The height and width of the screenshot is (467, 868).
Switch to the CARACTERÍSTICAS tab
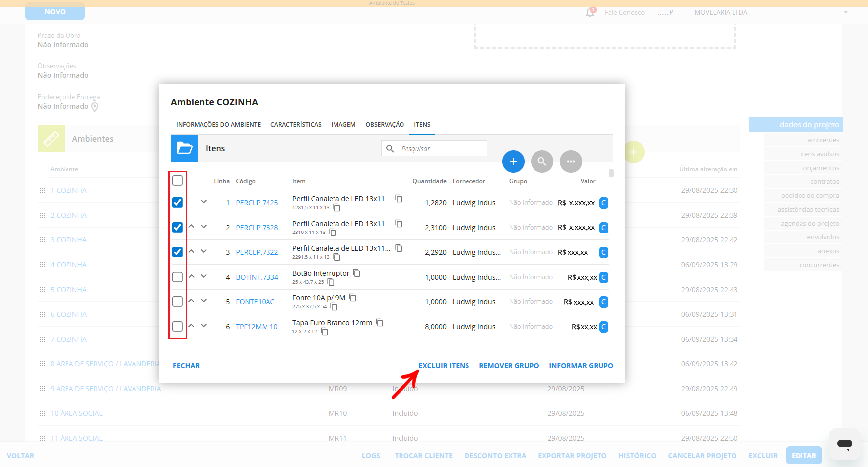pos(296,125)
